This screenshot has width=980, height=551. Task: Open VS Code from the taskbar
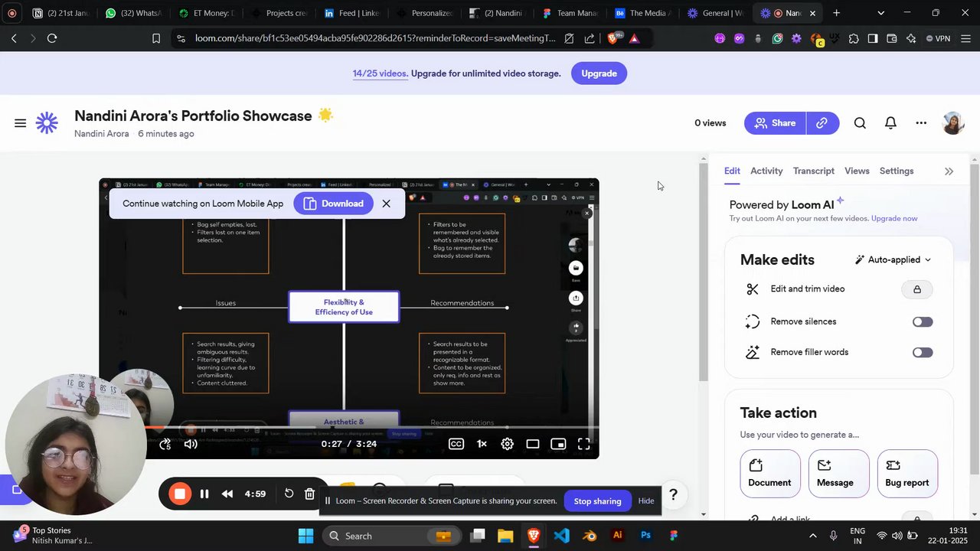tap(561, 536)
